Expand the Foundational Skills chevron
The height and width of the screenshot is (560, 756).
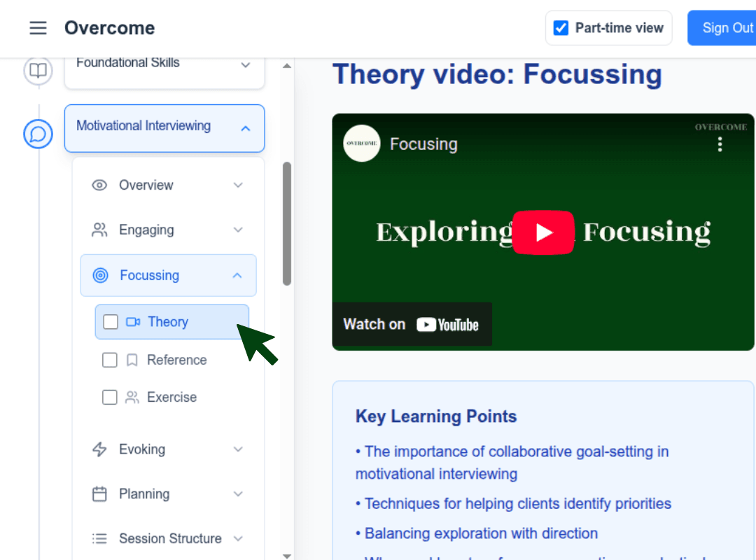[x=246, y=64]
